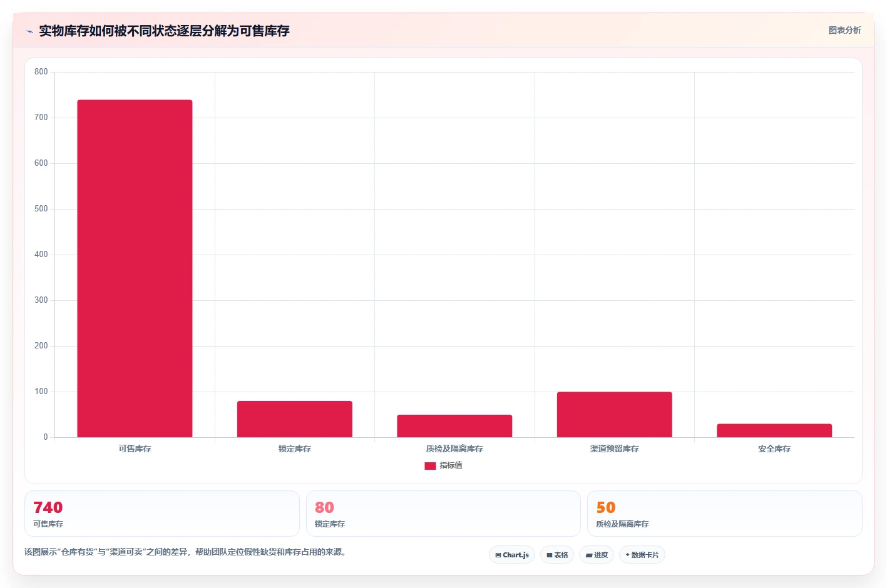Click the 锁定库存 x-axis label
This screenshot has width=887, height=588.
(295, 449)
